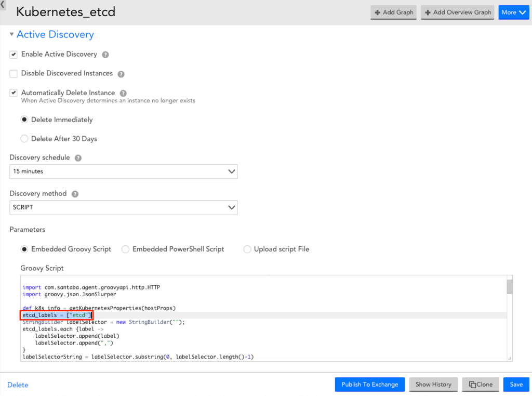Click the Delete link
This screenshot has width=532, height=396.
click(17, 385)
